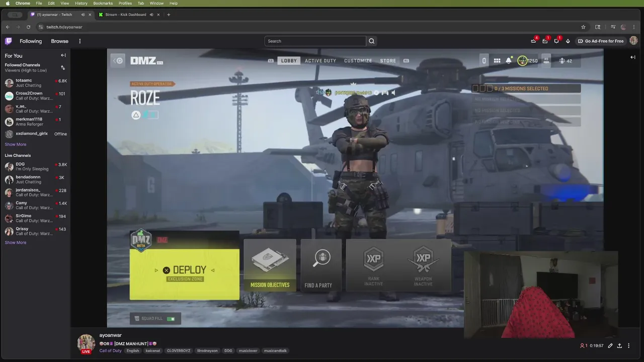This screenshot has width=644, height=362.
Task: Show more followed channels
Action: tap(16, 144)
